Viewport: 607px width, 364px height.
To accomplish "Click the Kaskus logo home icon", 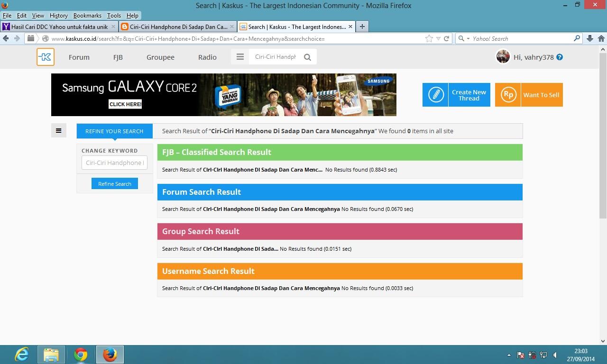I will [x=46, y=57].
